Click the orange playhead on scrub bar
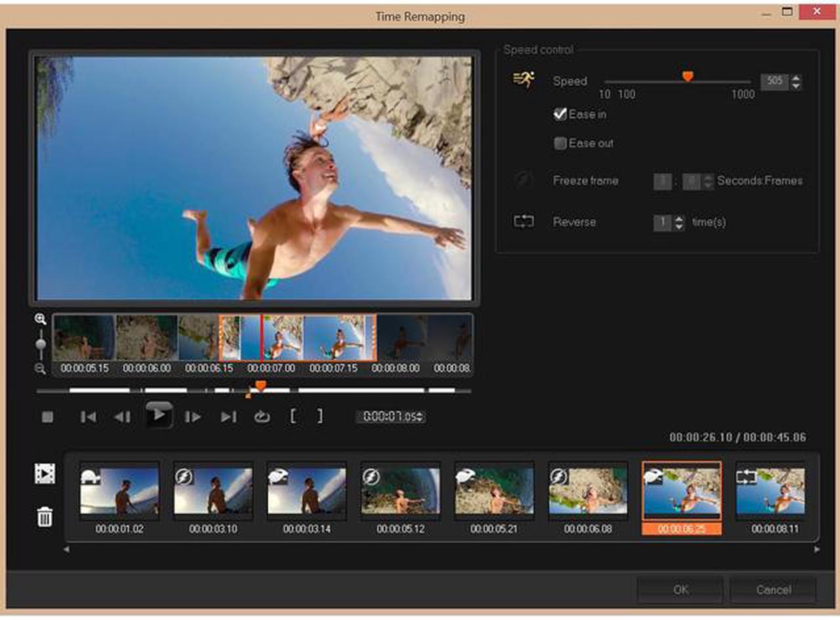This screenshot has width=840, height=620. 261,386
